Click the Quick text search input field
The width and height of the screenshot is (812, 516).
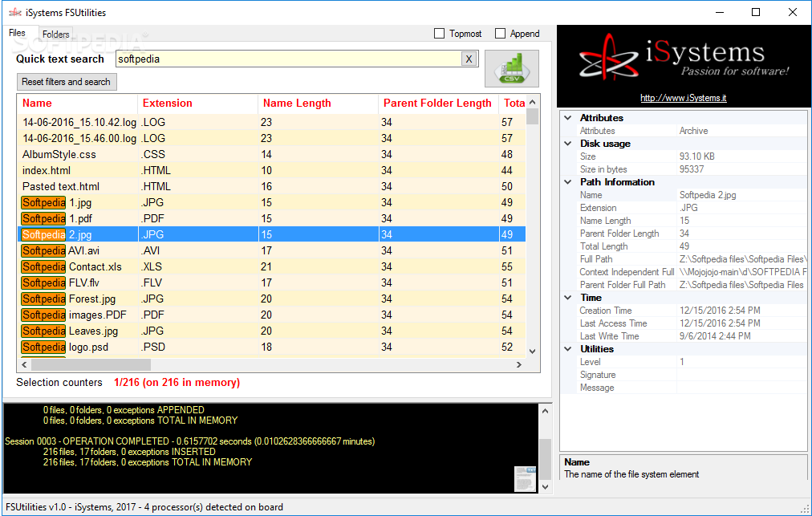click(288, 59)
